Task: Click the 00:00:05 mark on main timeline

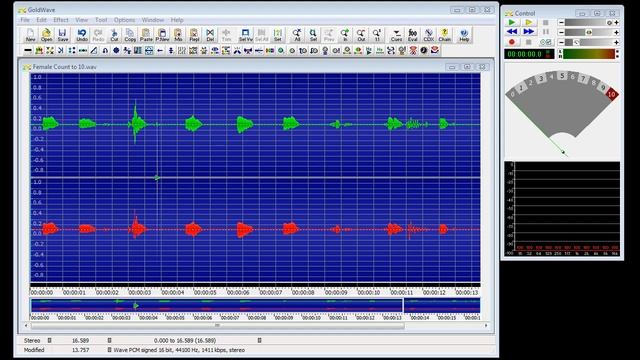Action: (204, 292)
